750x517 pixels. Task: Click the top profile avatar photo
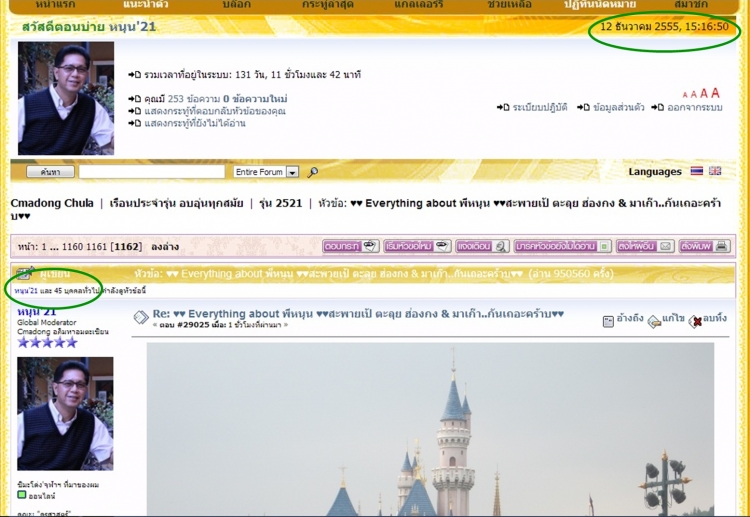(66, 98)
